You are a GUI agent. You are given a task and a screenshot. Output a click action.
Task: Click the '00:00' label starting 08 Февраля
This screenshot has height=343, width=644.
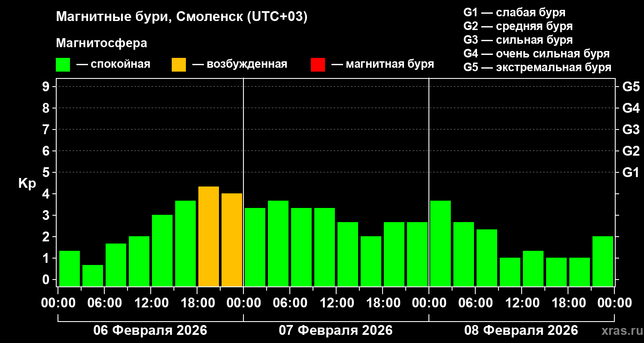pyautogui.click(x=428, y=303)
